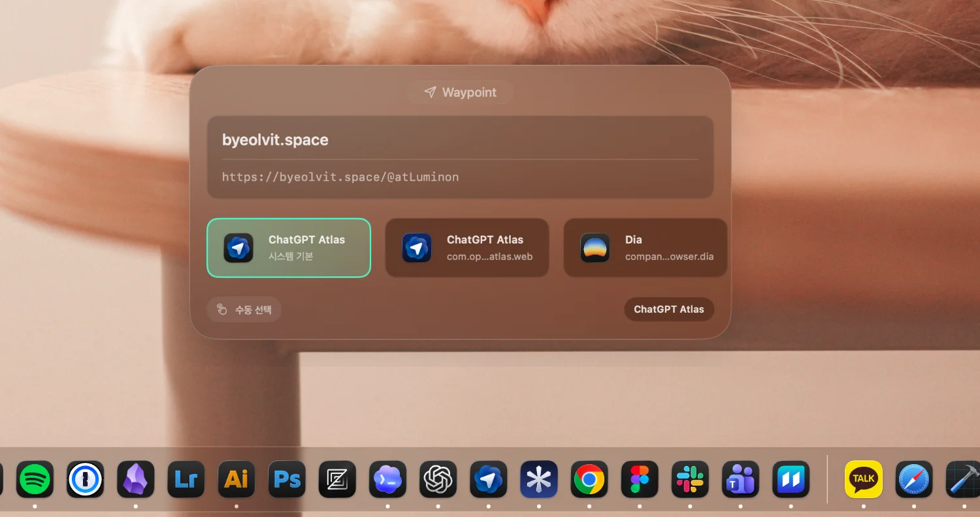Click the Waypoint title pill
The width and height of the screenshot is (980, 517).
(x=461, y=92)
